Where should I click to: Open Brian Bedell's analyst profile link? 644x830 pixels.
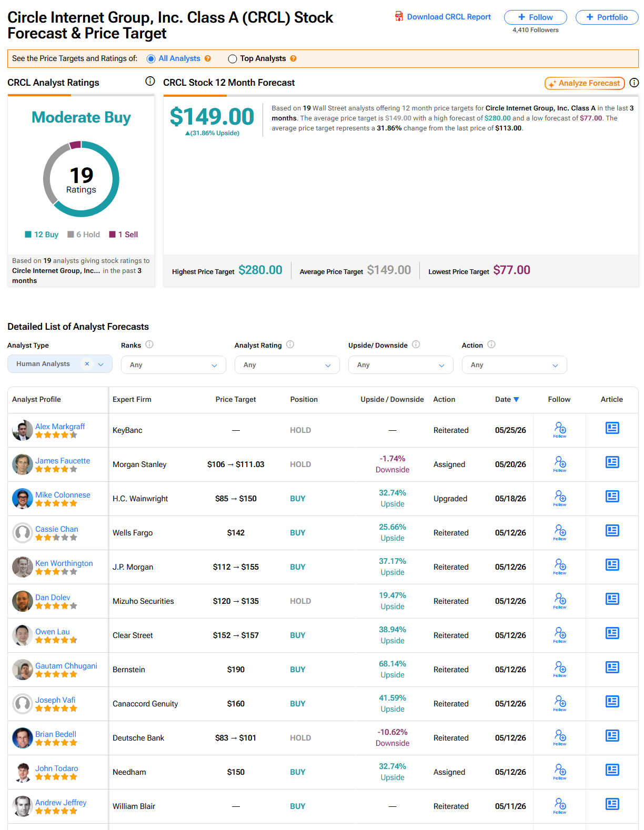pyautogui.click(x=56, y=734)
